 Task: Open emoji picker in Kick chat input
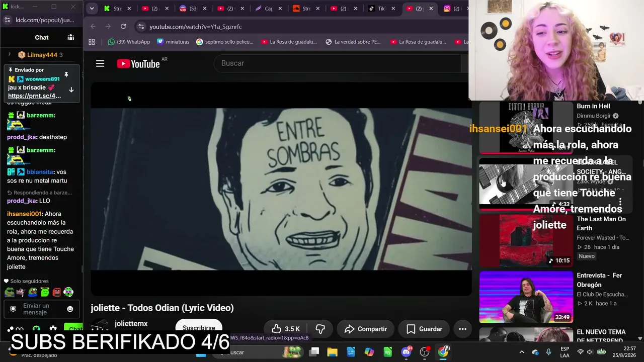[x=70, y=309]
